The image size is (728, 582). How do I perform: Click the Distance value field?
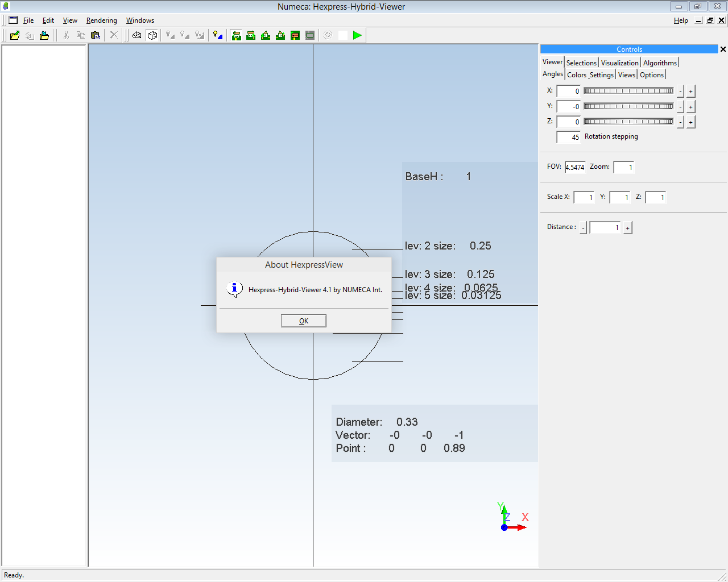coord(605,227)
